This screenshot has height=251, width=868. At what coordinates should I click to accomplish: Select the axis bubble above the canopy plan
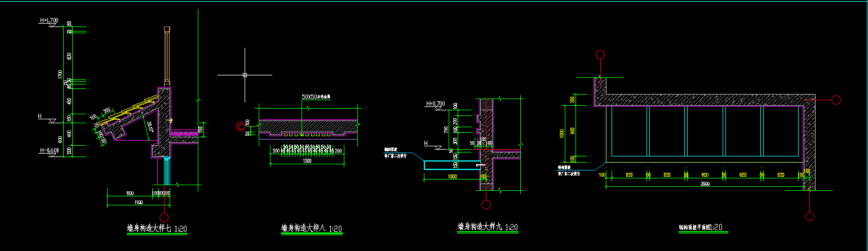[x=601, y=55]
